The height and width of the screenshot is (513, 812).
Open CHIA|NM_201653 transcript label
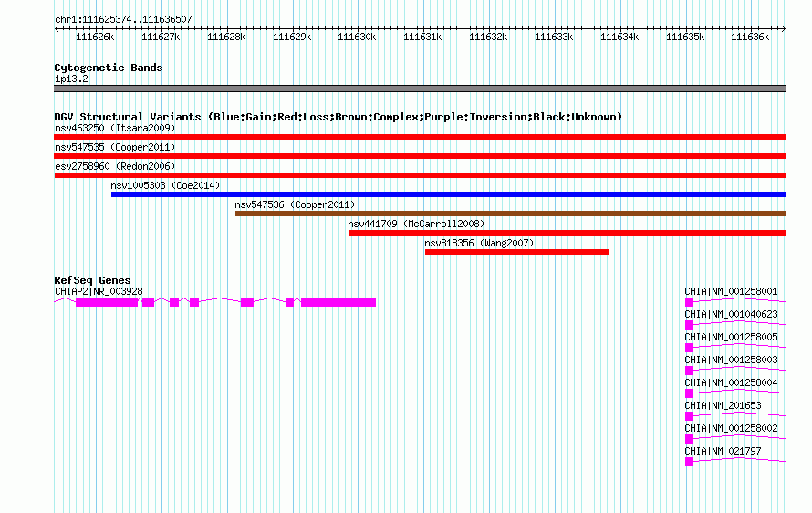723,405
